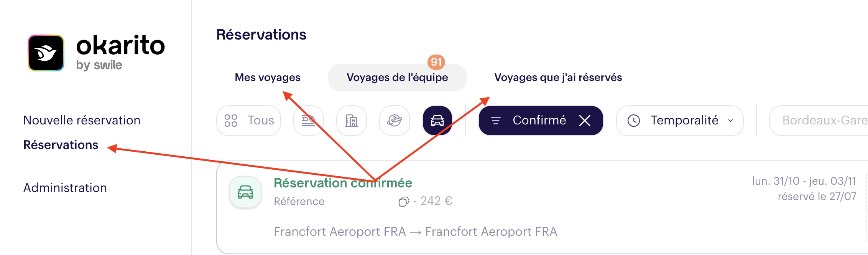Open the Confirmé status filter
Screen dimensions: 868x255
539,121
